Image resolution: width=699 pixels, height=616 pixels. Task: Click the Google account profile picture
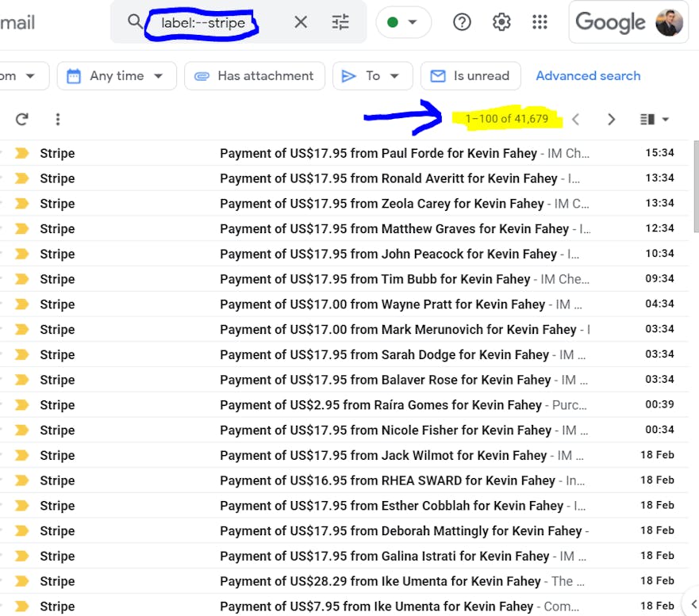669,22
